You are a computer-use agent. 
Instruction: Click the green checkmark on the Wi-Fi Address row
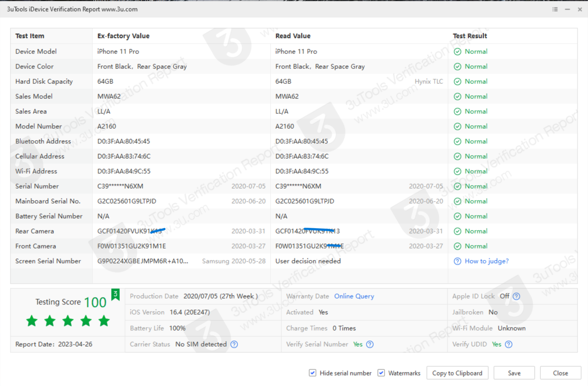click(x=457, y=171)
